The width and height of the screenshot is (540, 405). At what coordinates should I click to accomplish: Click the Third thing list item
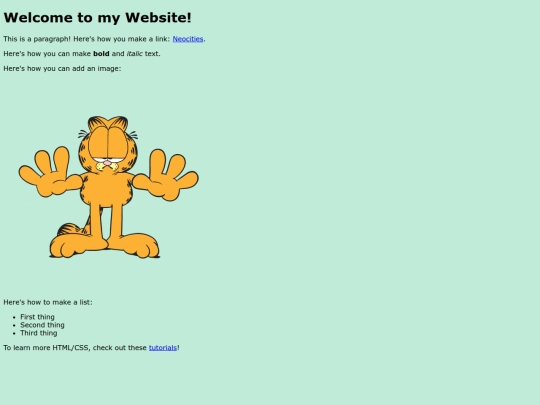39,333
